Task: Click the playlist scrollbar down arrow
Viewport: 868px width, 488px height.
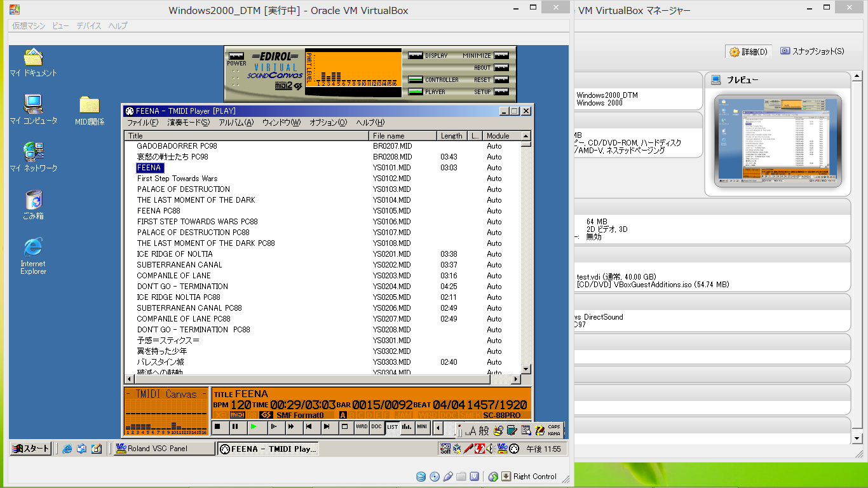Action: 526,369
